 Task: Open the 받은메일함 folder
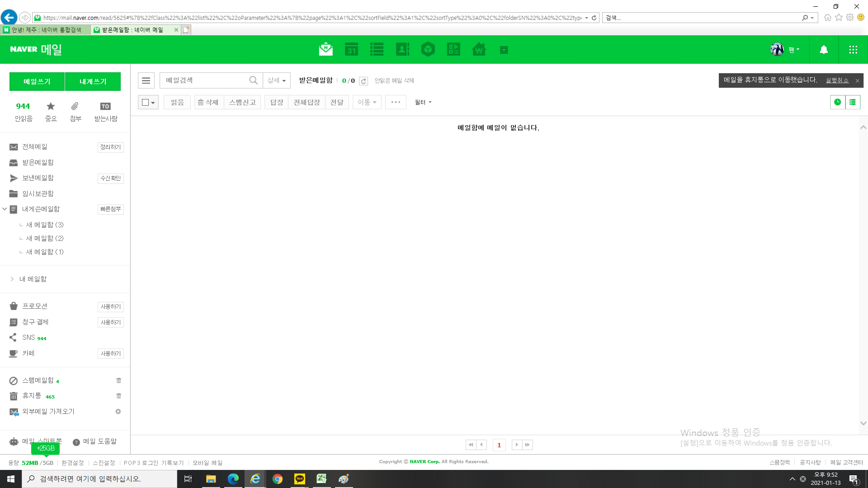tap(38, 162)
